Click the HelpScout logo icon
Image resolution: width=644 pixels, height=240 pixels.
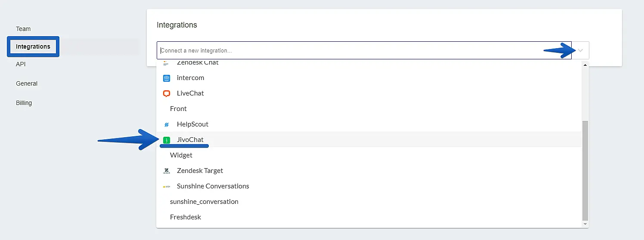click(167, 124)
